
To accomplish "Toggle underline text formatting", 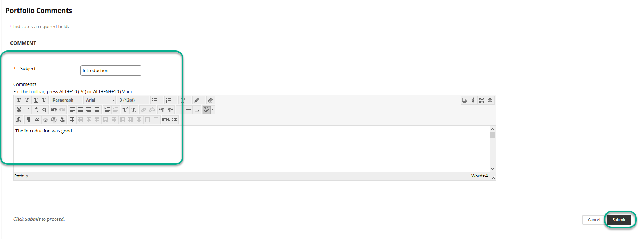I will (x=36, y=100).
